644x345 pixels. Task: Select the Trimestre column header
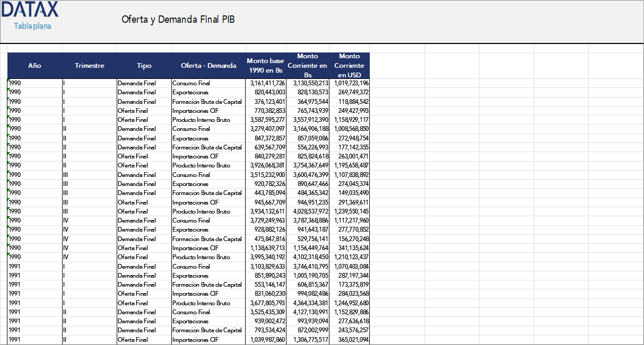tap(89, 65)
